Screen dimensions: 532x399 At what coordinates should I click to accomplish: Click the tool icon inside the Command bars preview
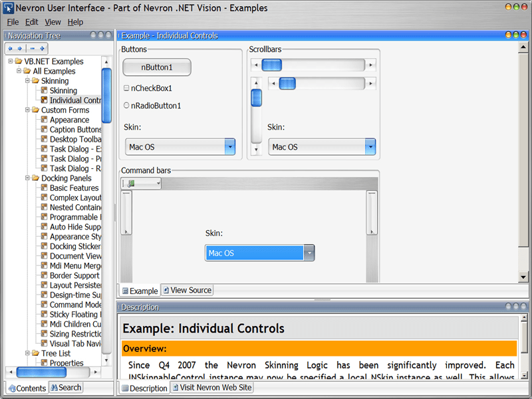[131, 183]
